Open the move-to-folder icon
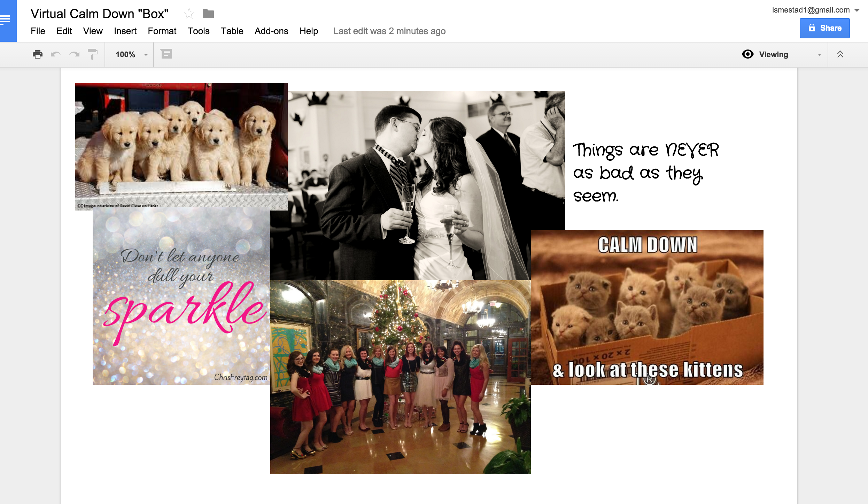Screen dimensions: 868x504 pos(208,14)
